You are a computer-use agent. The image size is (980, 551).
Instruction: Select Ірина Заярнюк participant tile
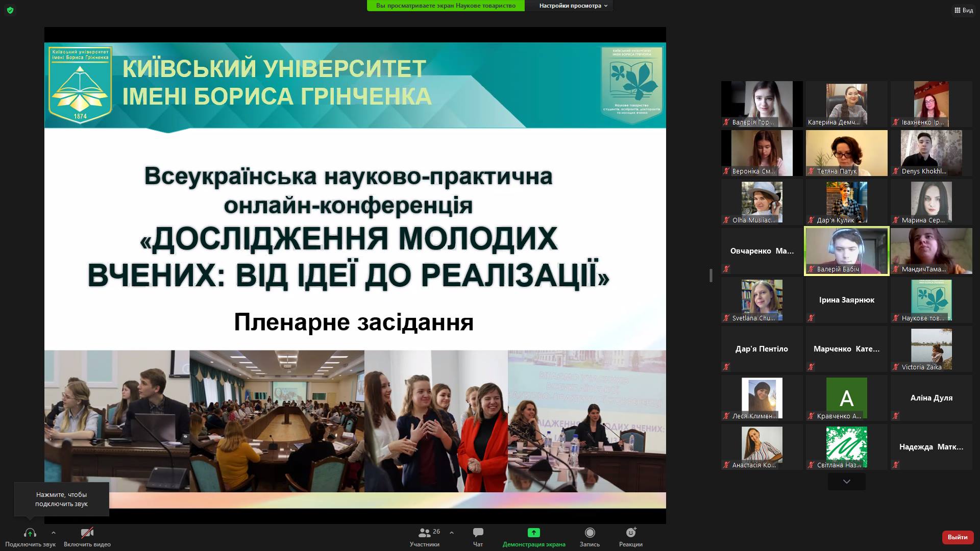[x=847, y=300]
